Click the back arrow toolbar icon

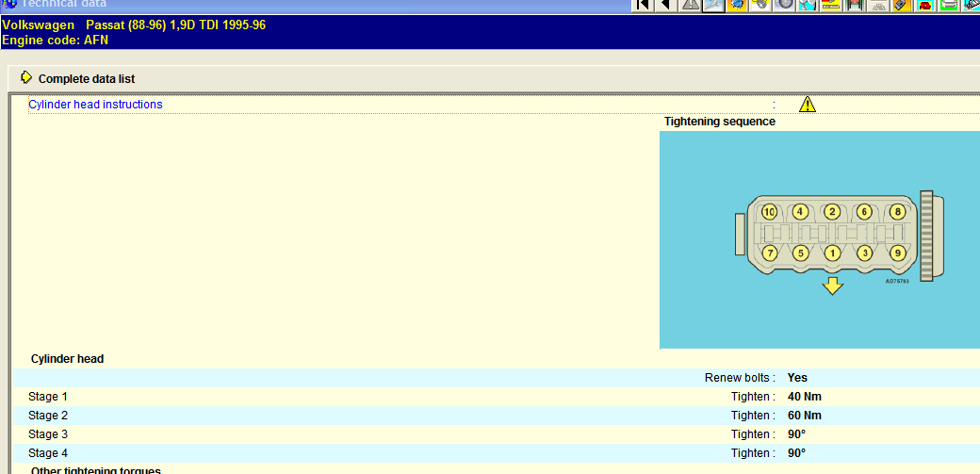pyautogui.click(x=666, y=5)
